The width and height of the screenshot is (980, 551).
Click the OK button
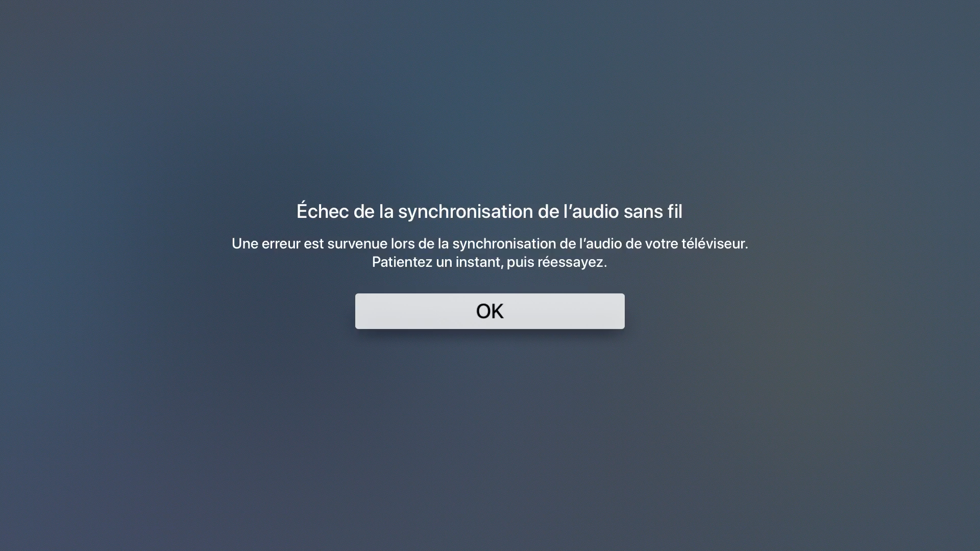point(489,311)
